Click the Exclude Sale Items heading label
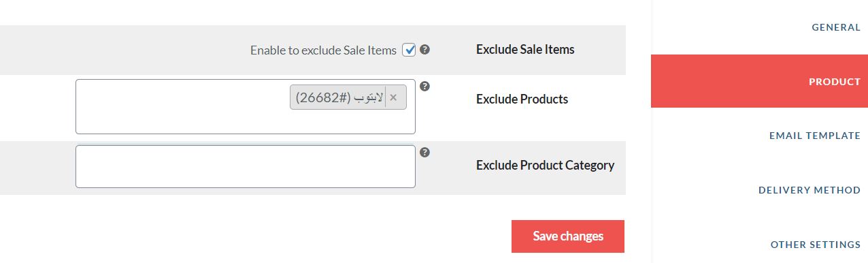 point(525,49)
